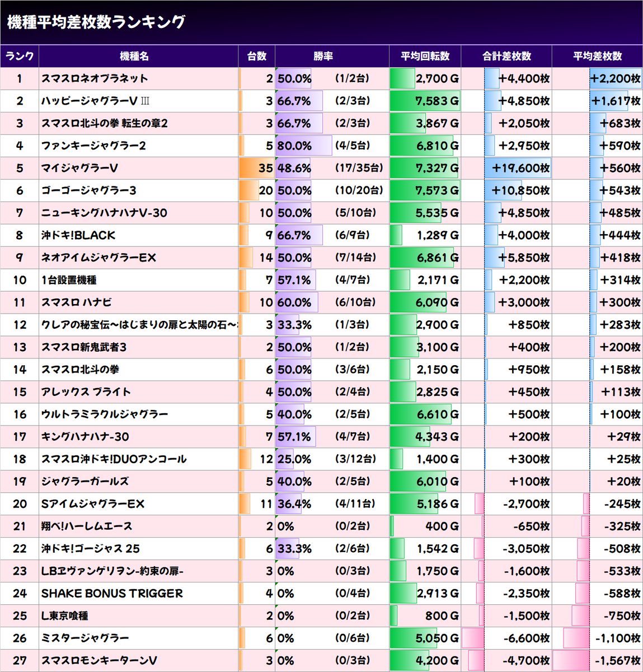Select the クレアの秘宝伝 machine name
The width and height of the screenshot is (643, 672).
[140, 325]
